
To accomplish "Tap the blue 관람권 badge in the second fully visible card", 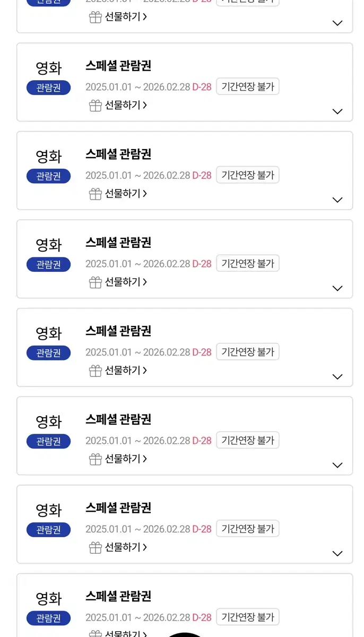I will pyautogui.click(x=48, y=176).
